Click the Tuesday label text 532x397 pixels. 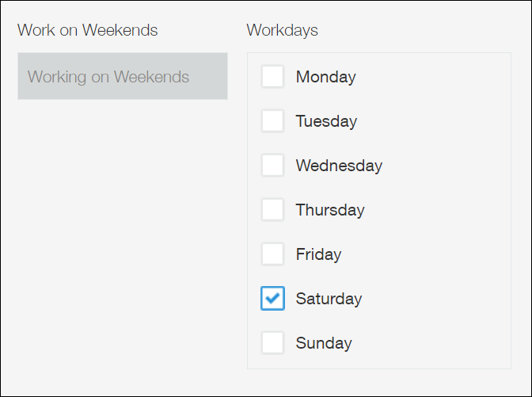tap(326, 121)
